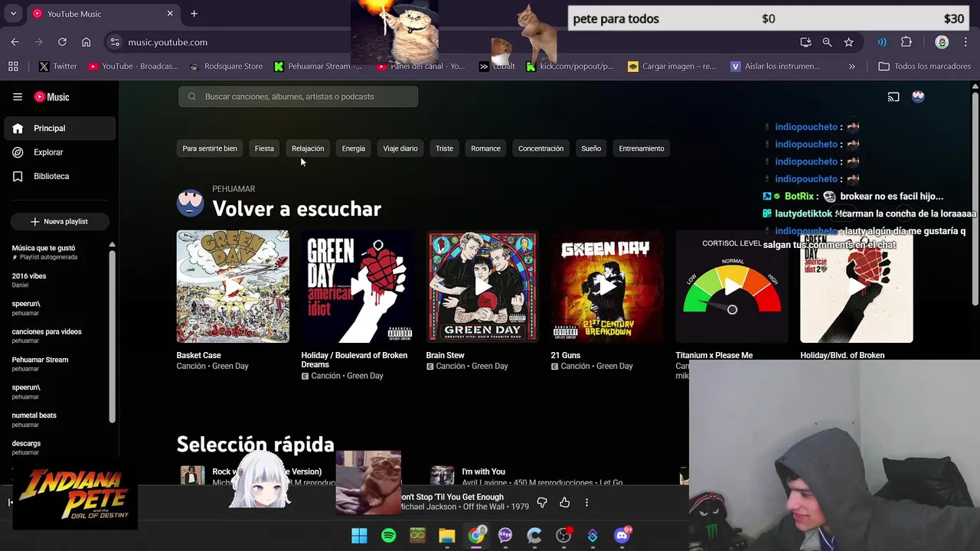Open the Basket Case song title
This screenshot has width=980, height=551.
click(199, 355)
